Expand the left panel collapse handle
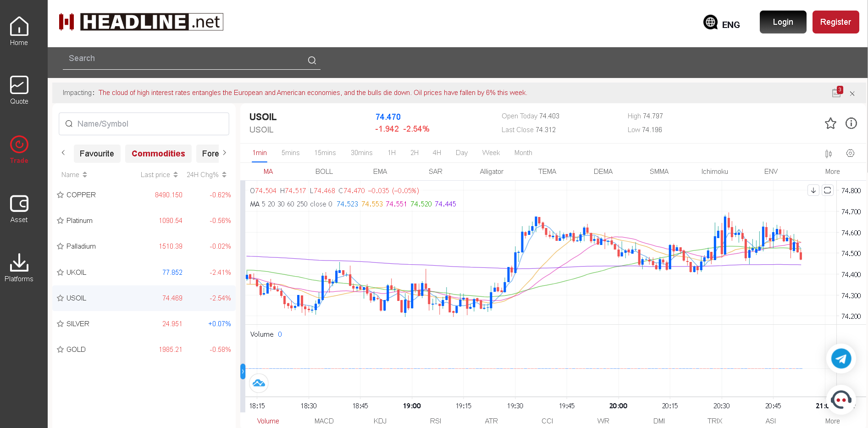Screen dimensions: 868x428 pos(243,371)
